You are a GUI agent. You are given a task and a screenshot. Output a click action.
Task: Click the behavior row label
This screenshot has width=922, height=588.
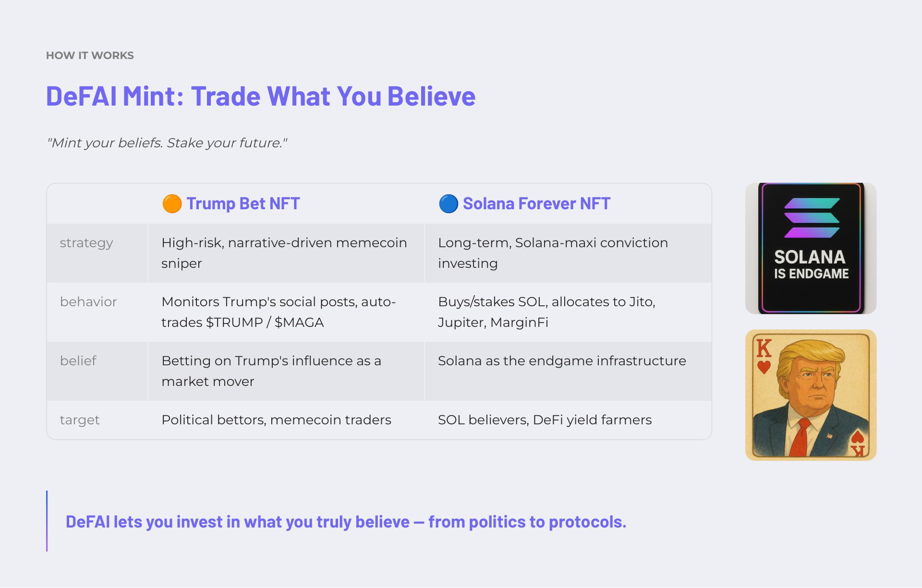pyautogui.click(x=88, y=302)
